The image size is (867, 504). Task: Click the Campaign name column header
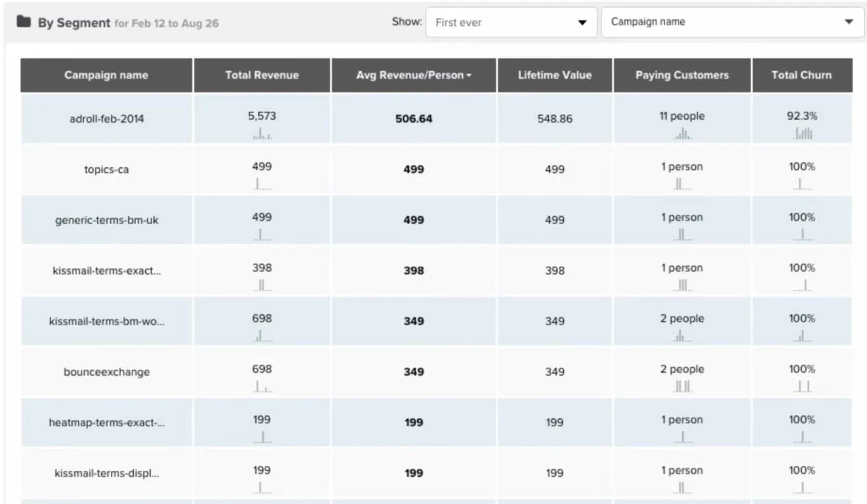(106, 75)
